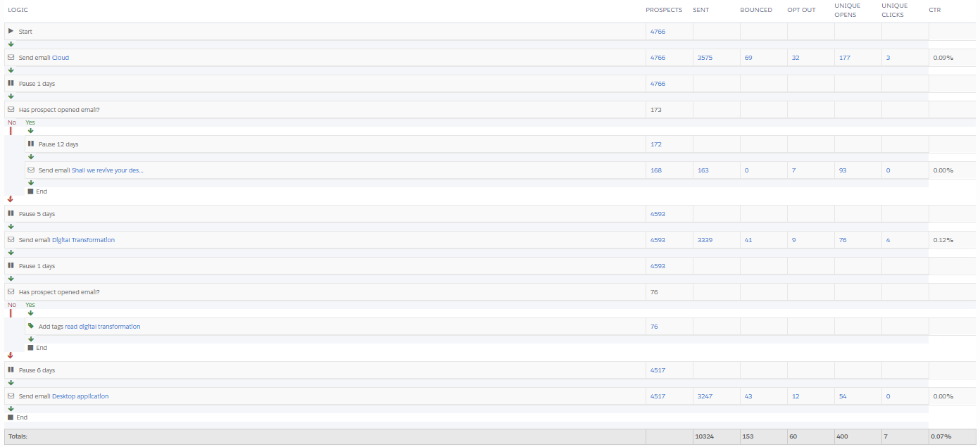
Task: Click the envelope icon beside Send email Desktop application
Action: click(x=11, y=396)
